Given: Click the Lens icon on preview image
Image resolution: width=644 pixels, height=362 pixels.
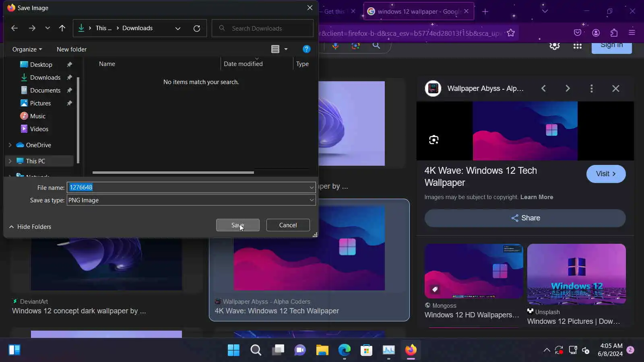Looking at the screenshot, I should (434, 140).
